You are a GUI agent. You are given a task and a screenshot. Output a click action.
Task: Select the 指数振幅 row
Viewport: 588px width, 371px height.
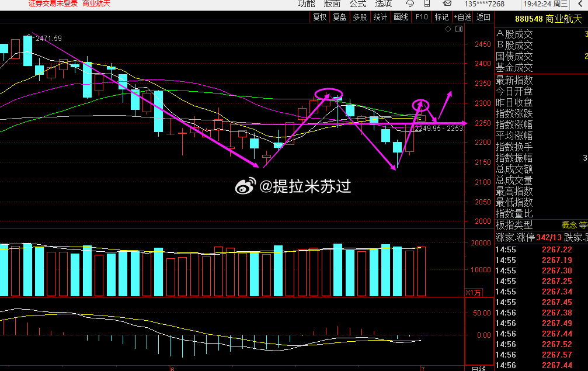tap(541, 158)
